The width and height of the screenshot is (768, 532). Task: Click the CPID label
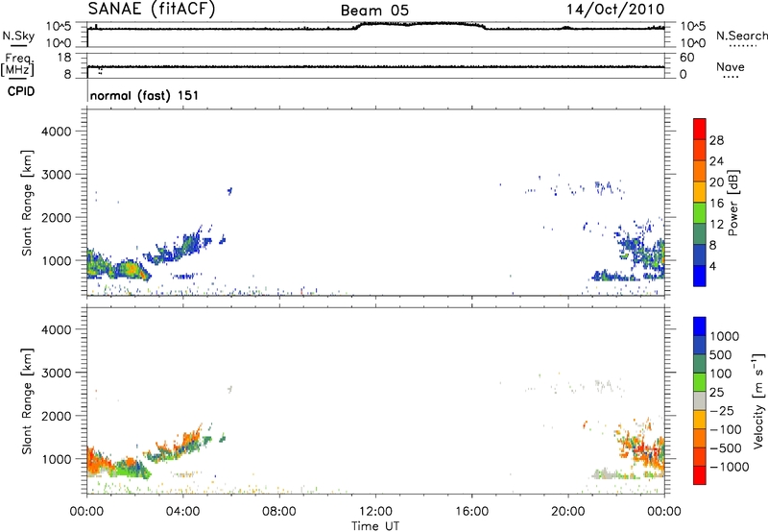coord(21,91)
